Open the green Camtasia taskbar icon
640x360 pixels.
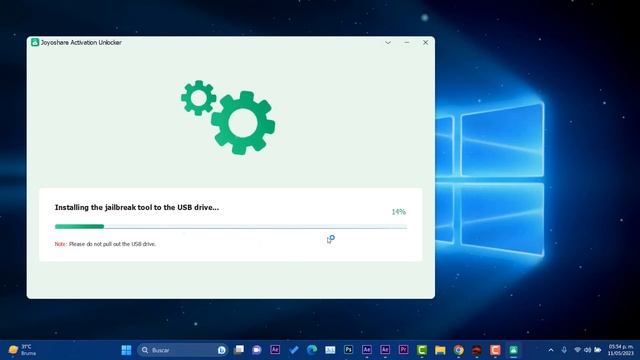(422, 350)
